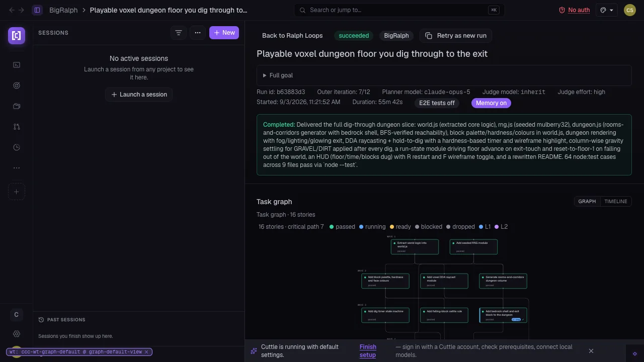The image size is (644, 362).
Task: Open the CS user avatar menu
Action: (629, 10)
